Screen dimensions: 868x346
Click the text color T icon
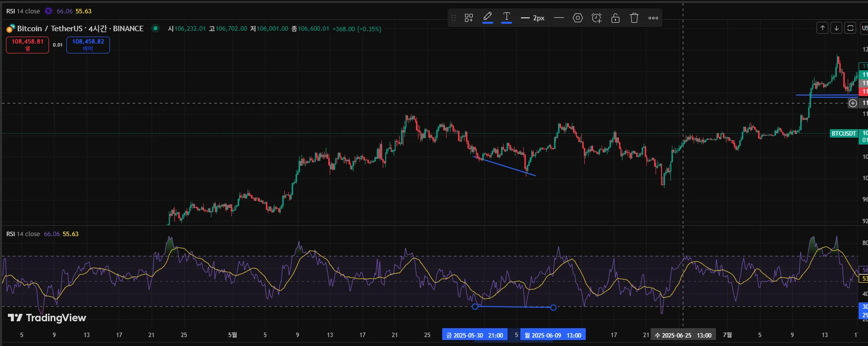(507, 17)
